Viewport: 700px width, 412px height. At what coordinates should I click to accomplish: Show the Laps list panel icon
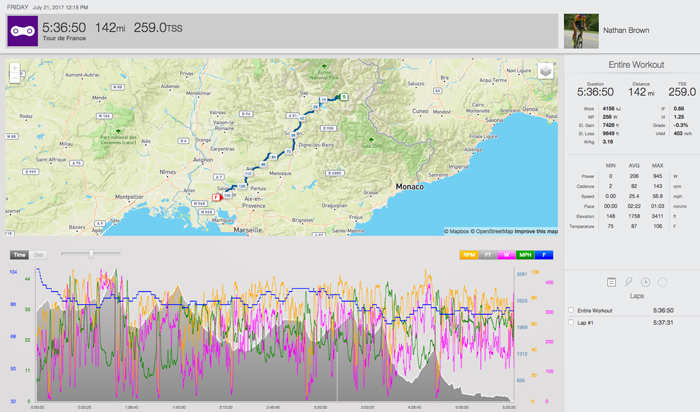click(x=611, y=282)
